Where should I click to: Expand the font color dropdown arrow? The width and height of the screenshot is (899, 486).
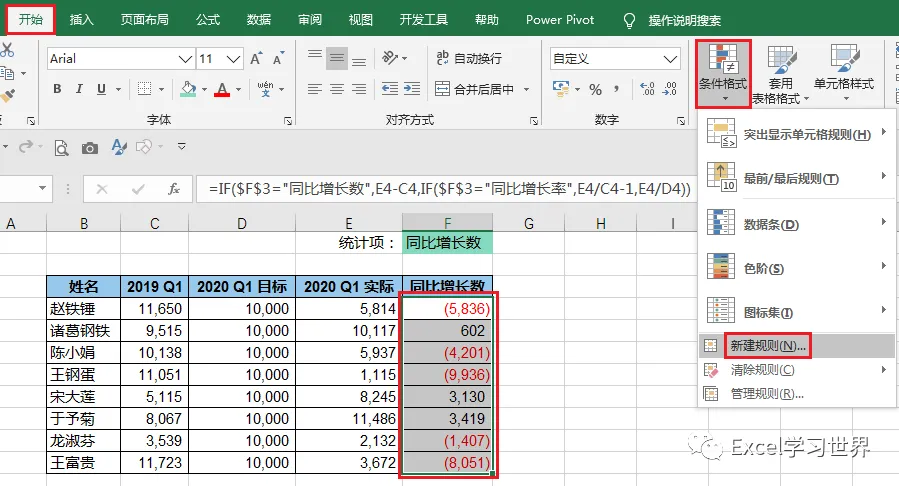click(x=239, y=89)
